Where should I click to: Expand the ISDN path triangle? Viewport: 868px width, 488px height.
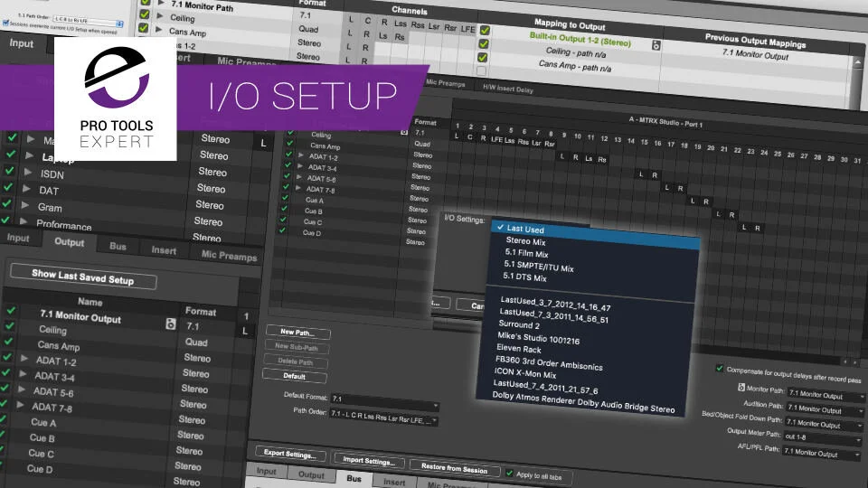[28, 172]
